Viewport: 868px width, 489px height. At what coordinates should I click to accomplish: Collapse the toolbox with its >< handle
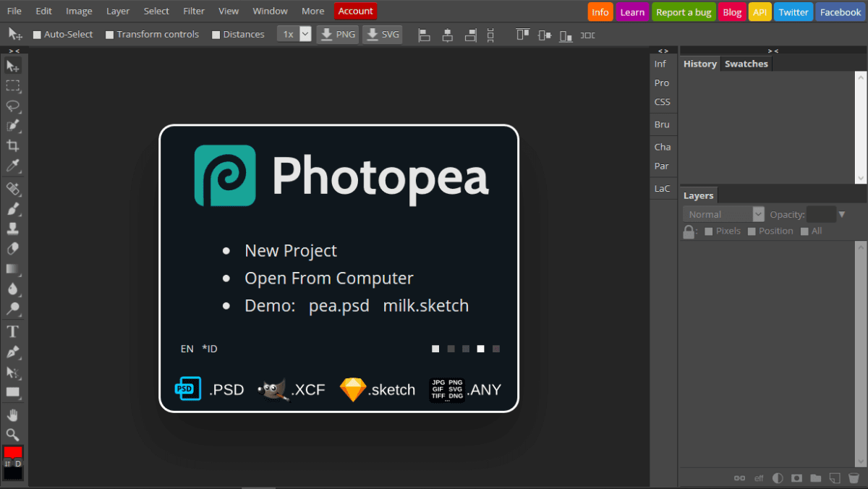[x=14, y=51]
